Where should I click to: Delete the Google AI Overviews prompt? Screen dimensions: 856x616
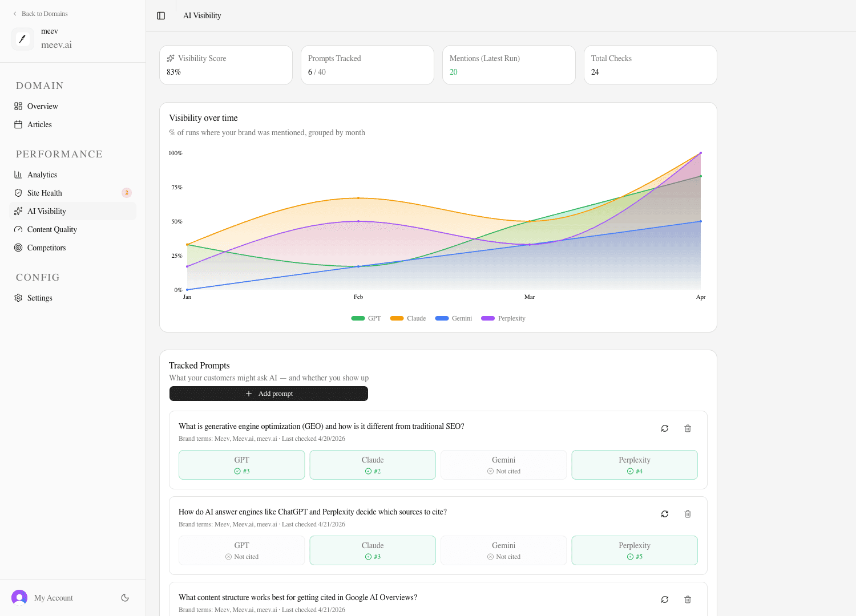[x=688, y=599]
